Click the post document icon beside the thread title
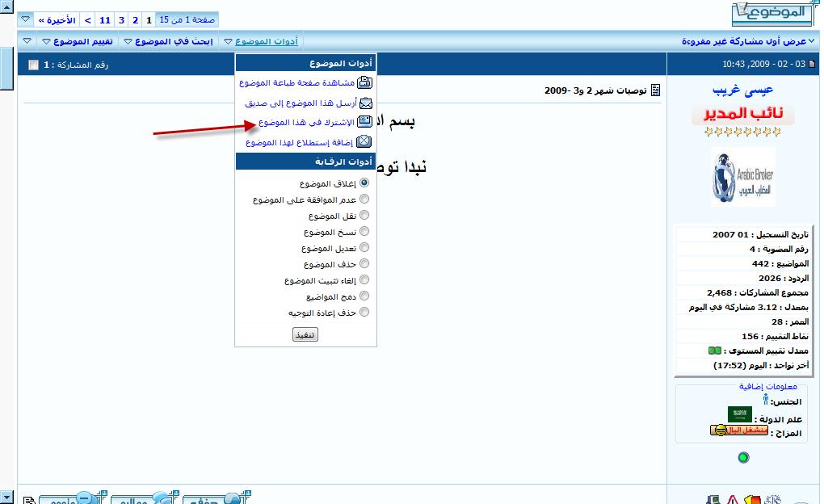Viewport: 824px width, 504px height. (x=655, y=90)
